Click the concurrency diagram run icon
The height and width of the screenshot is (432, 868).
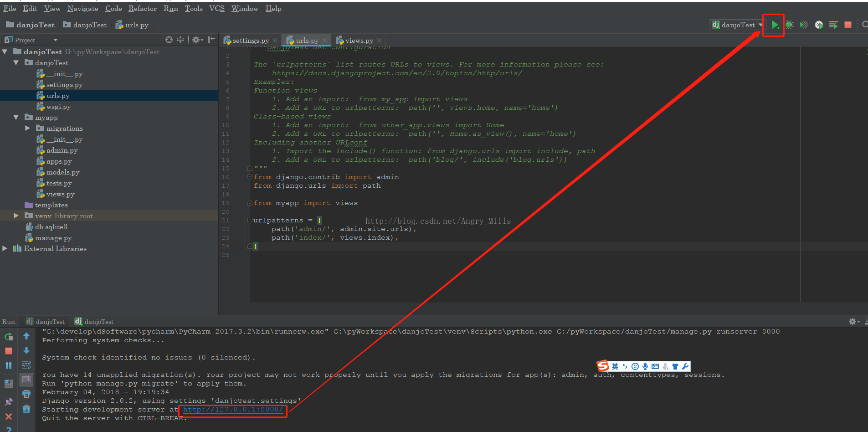(x=833, y=25)
